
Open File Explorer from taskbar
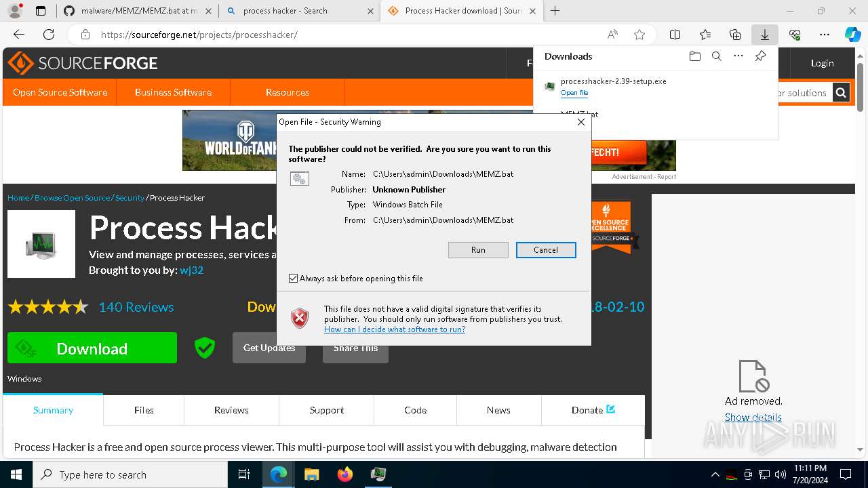coord(311,474)
